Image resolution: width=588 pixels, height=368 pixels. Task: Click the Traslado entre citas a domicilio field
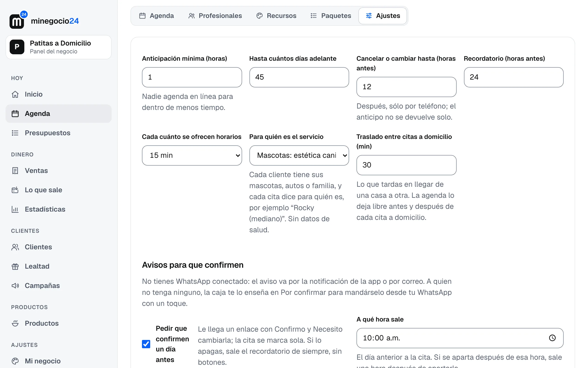pos(406,165)
